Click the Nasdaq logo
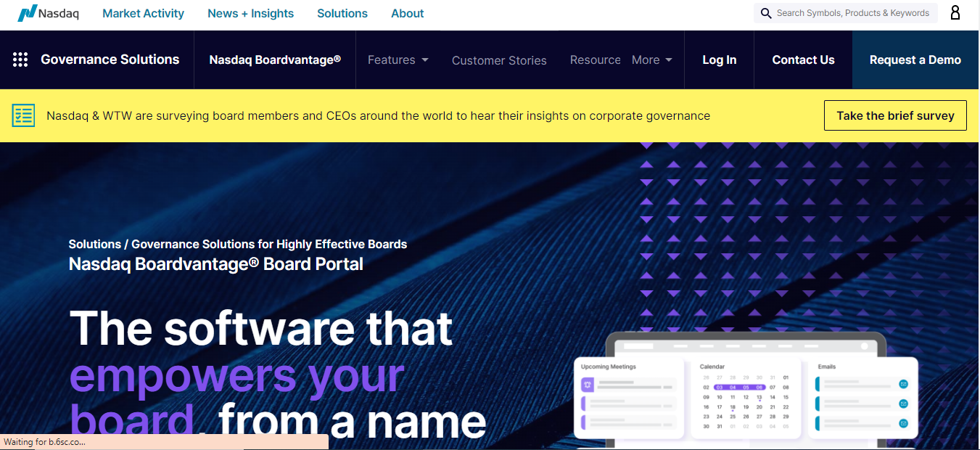 (x=49, y=13)
